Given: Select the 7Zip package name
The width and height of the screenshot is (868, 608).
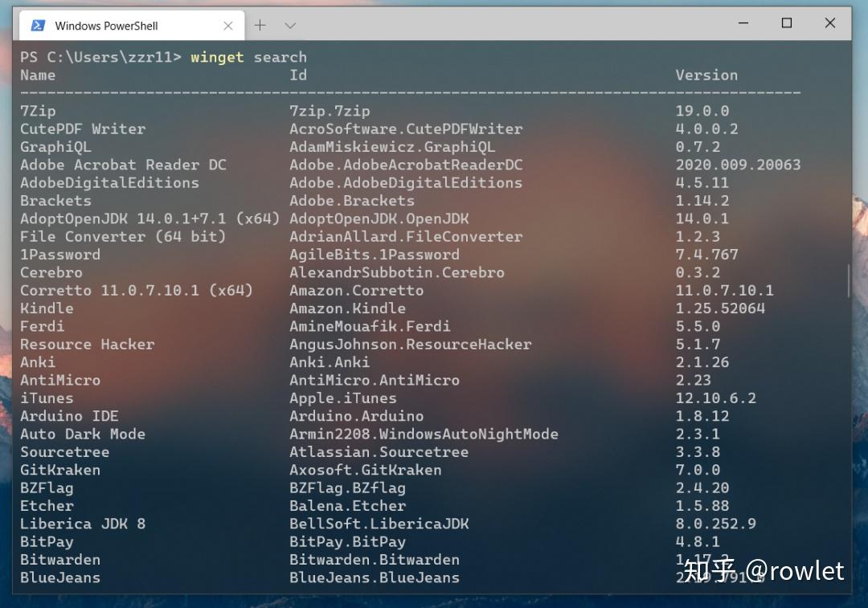Looking at the screenshot, I should (37, 111).
